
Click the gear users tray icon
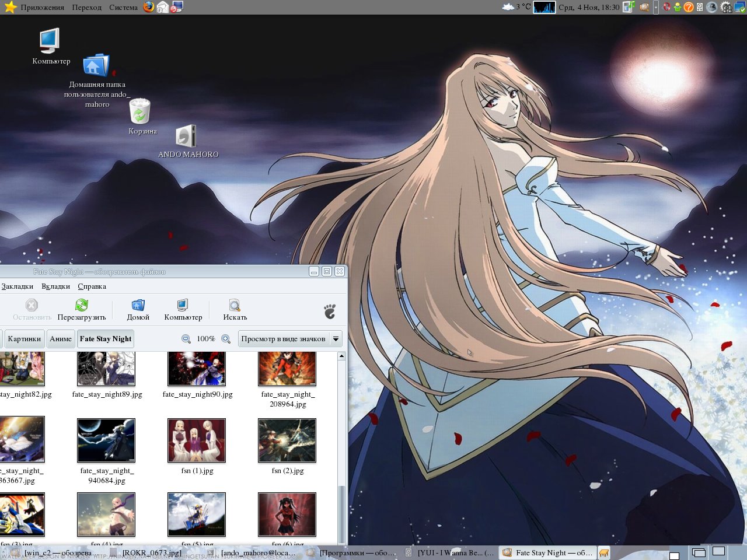726,7
